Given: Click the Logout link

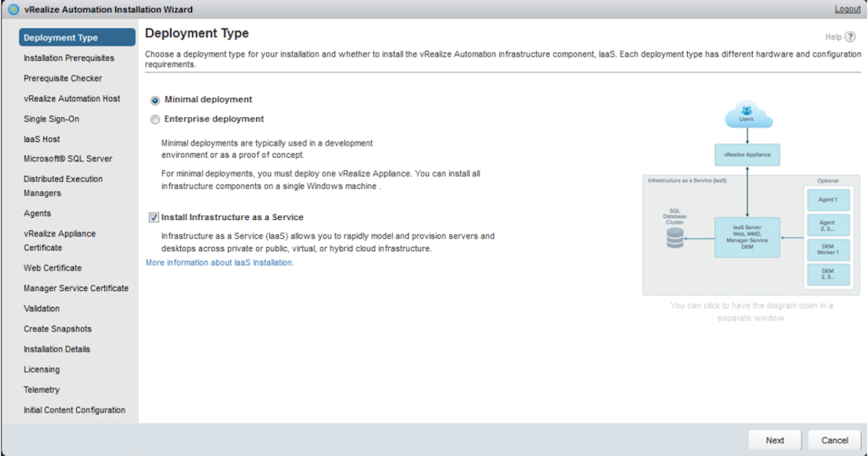Looking at the screenshot, I should [847, 9].
